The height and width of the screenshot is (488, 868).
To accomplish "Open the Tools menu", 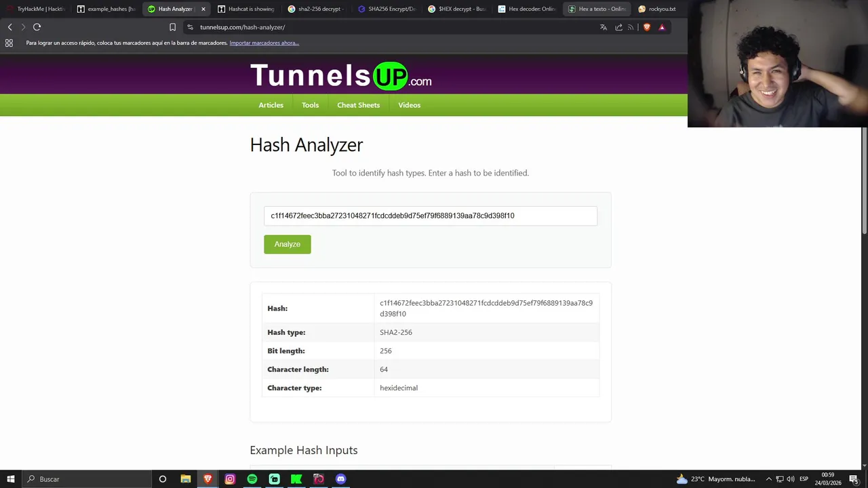I will point(310,105).
